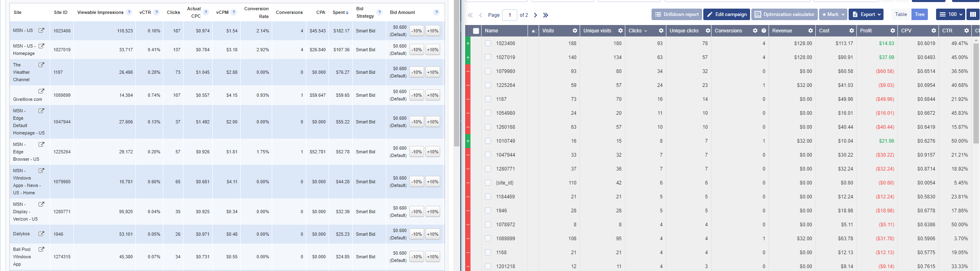Sort by Revenue column header
This screenshot has height=271, width=980.
782,31
